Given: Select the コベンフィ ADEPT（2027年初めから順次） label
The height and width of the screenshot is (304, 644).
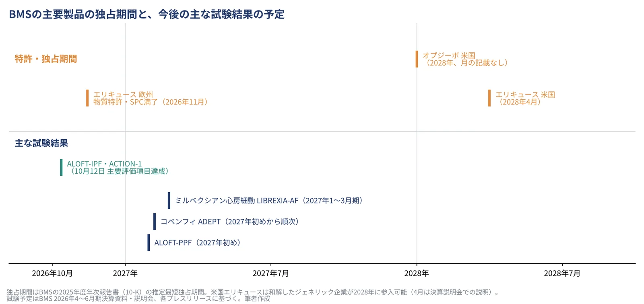Looking at the screenshot, I should (230, 222).
